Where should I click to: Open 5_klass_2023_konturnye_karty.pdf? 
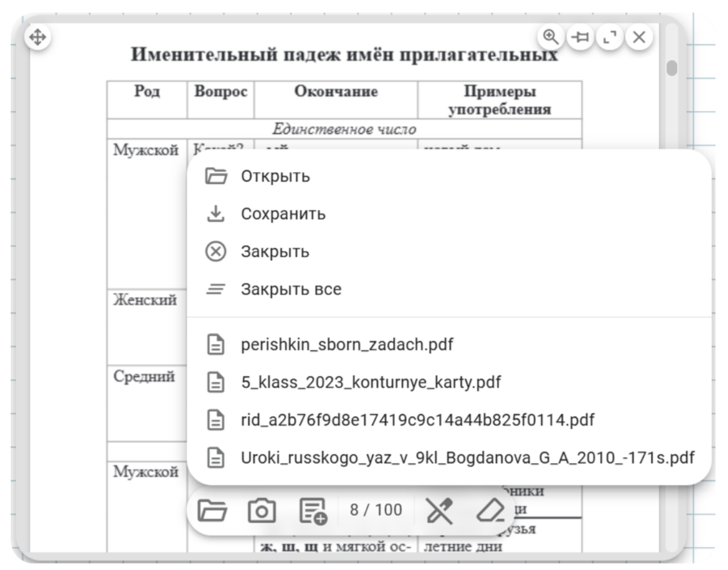coord(449,382)
